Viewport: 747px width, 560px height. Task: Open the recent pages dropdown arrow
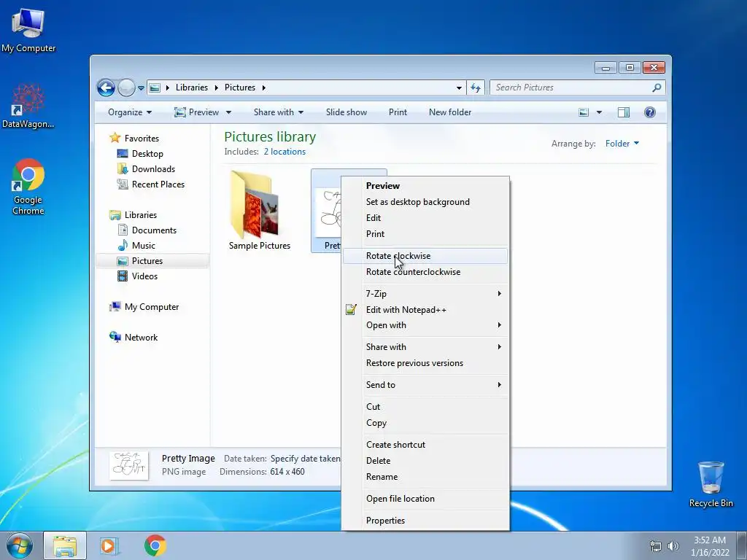click(x=141, y=88)
